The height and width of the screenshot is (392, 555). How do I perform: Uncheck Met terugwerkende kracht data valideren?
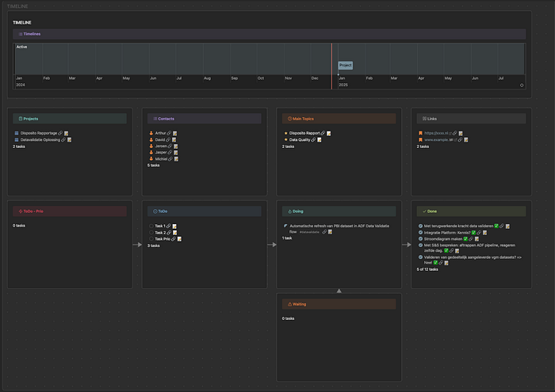(x=420, y=226)
